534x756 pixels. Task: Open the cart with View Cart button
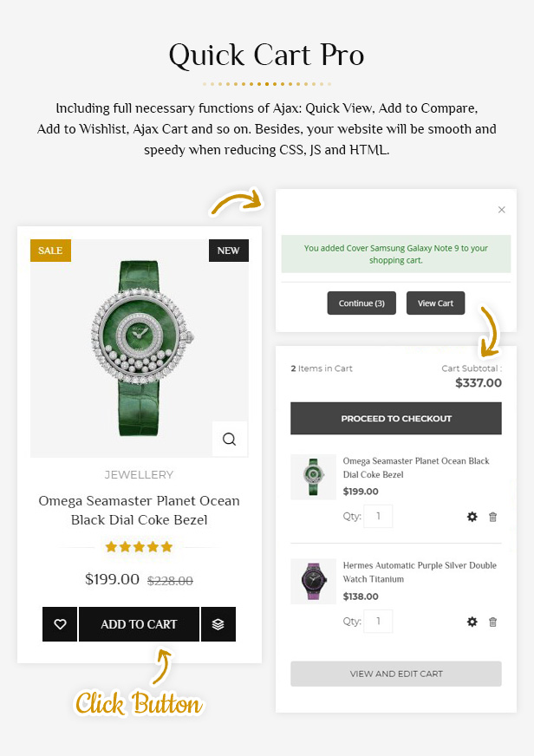coord(435,303)
